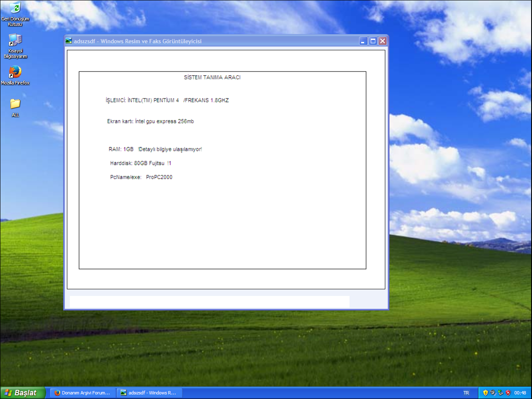Click the 00:48 system clock
This screenshot has width=532, height=399.
coord(520,393)
